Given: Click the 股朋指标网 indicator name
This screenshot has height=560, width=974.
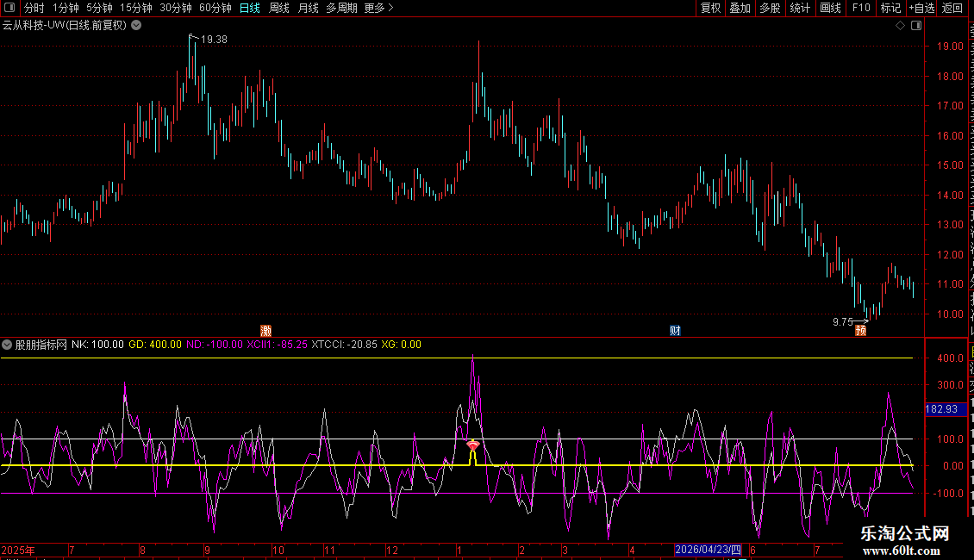Looking at the screenshot, I should (41, 345).
